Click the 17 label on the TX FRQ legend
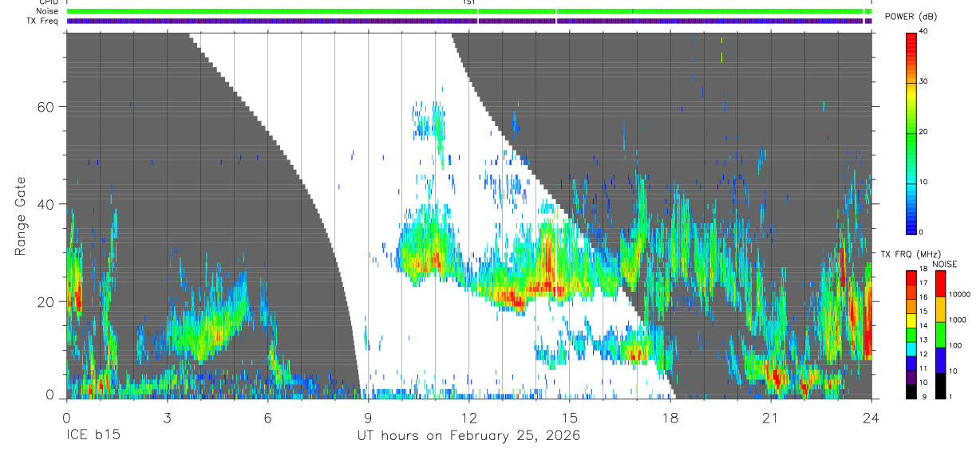 (924, 283)
